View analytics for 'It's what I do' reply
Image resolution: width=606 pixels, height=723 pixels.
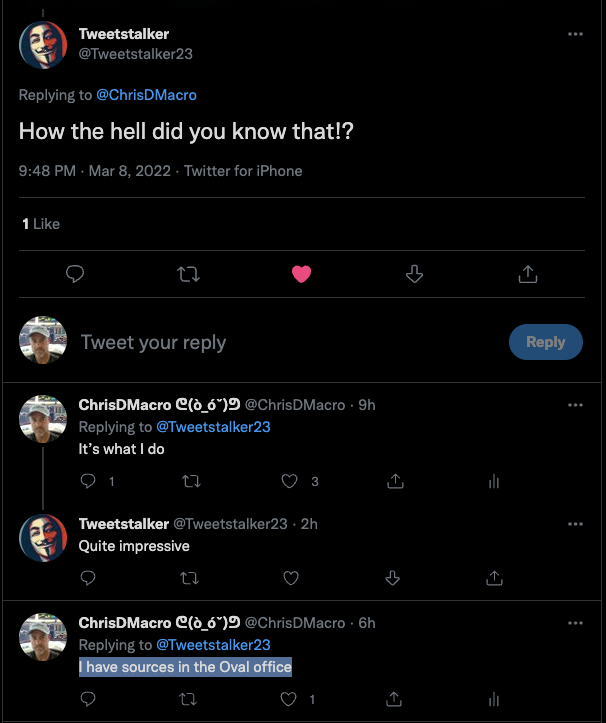(493, 481)
